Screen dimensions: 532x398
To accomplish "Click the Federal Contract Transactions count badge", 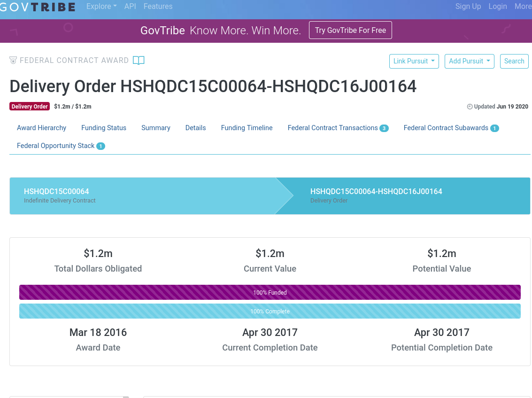I will [384, 128].
